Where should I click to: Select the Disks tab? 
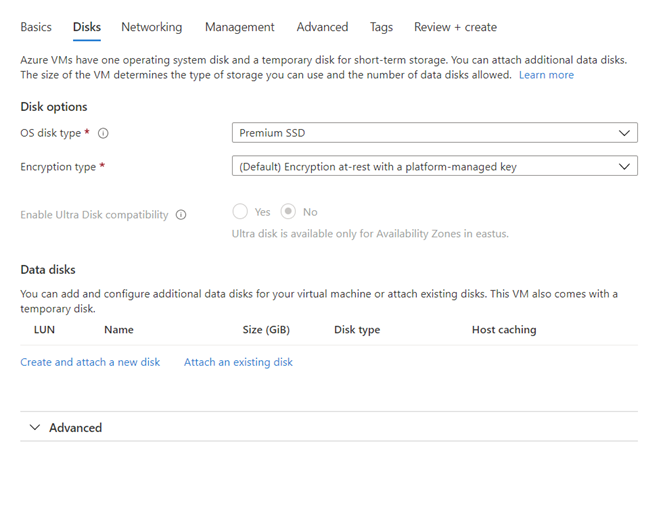pyautogui.click(x=87, y=27)
